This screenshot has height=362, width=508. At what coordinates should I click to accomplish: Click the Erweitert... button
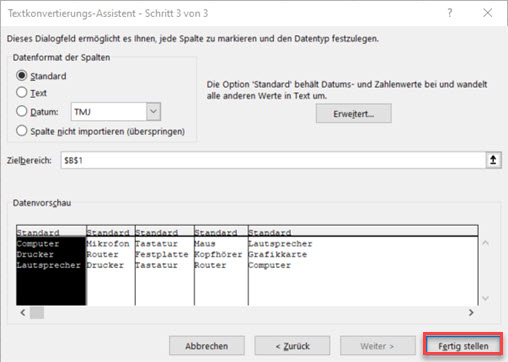(354, 114)
